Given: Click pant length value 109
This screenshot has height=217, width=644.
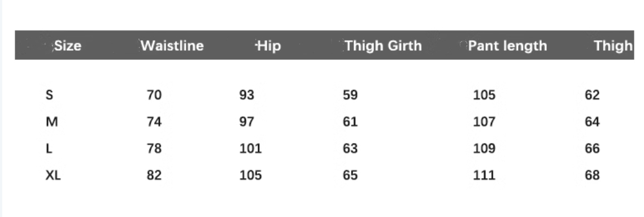Looking at the screenshot, I should click(x=484, y=149).
